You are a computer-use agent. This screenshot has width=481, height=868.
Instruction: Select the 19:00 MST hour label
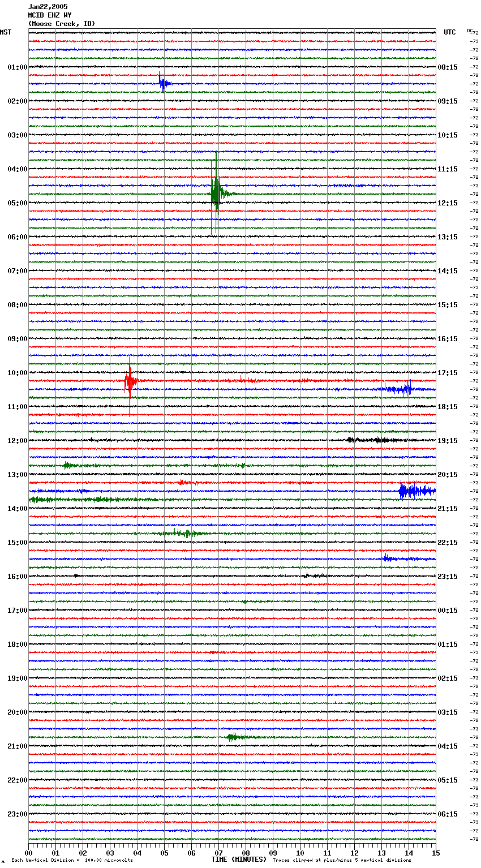click(17, 678)
